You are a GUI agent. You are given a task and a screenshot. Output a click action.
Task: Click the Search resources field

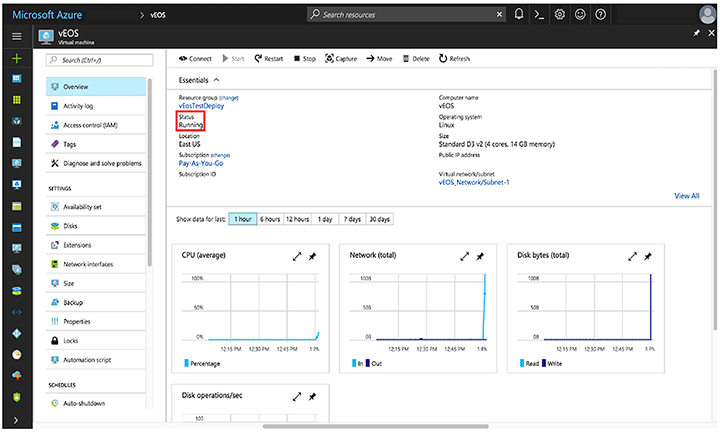pyautogui.click(x=406, y=15)
